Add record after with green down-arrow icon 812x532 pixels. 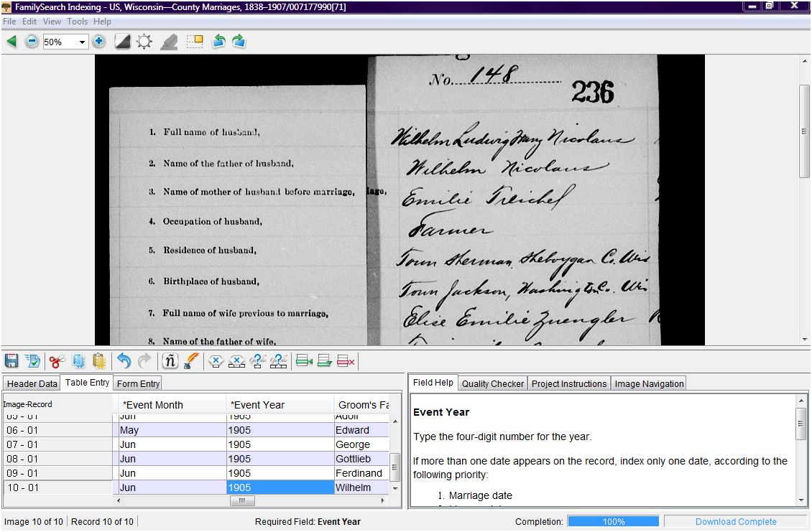pos(325,360)
